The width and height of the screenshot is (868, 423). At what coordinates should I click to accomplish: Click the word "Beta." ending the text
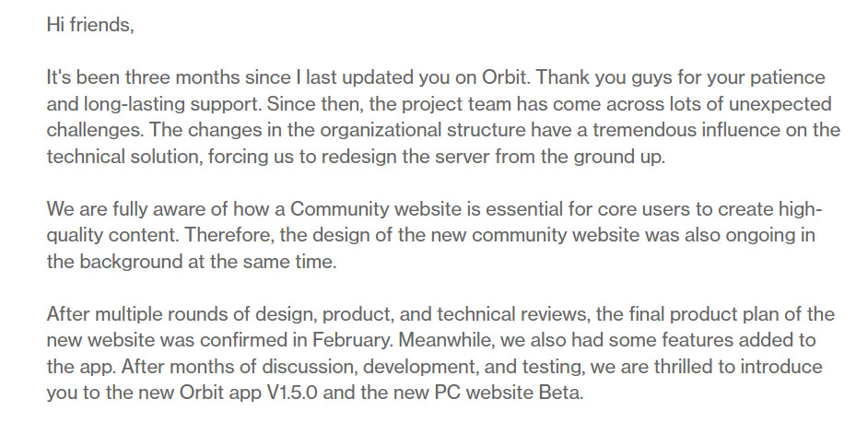coord(561,394)
